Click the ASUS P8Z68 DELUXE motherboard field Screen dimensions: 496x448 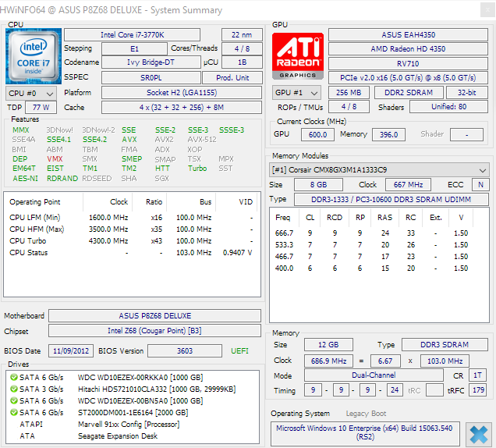pyautogui.click(x=154, y=315)
